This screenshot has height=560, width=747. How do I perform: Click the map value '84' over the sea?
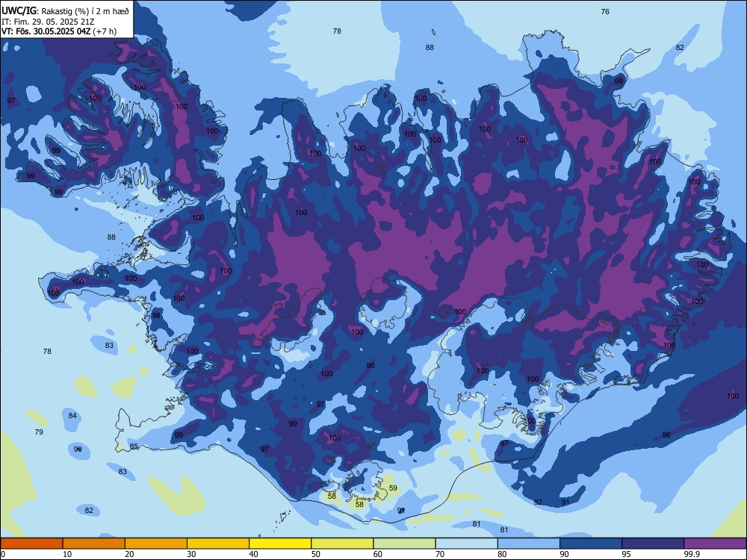72,416
